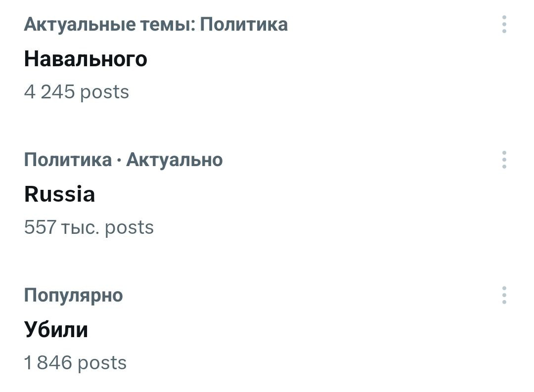The height and width of the screenshot is (392, 534).
Task: Click the 'Актуальные темы: Политика' category label
Action: [x=156, y=24]
